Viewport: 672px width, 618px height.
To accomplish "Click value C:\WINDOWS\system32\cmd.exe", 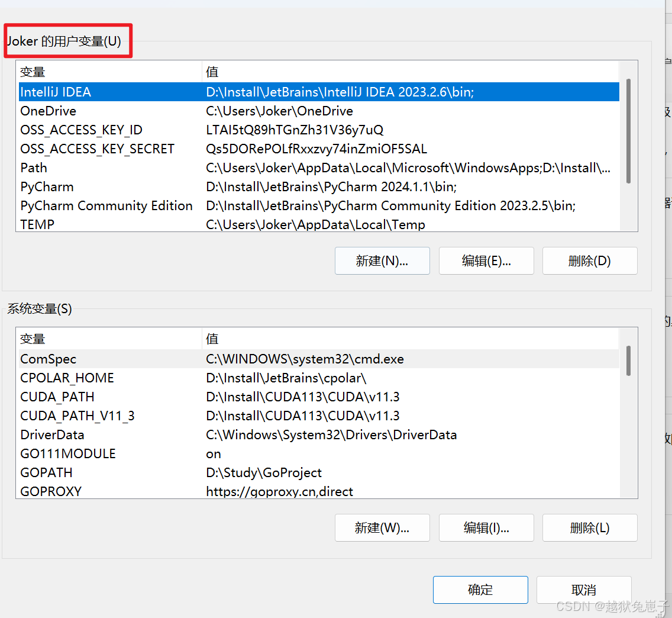I will point(305,359).
